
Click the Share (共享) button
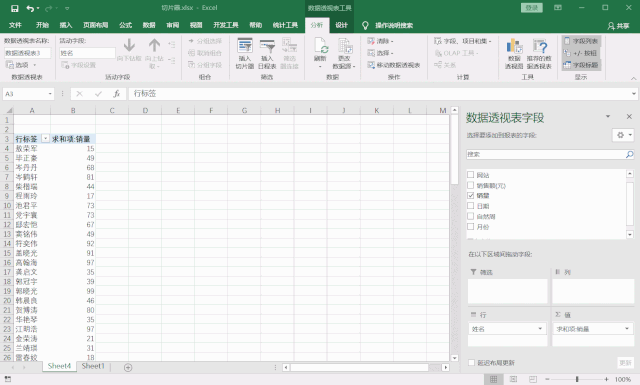tap(618, 26)
